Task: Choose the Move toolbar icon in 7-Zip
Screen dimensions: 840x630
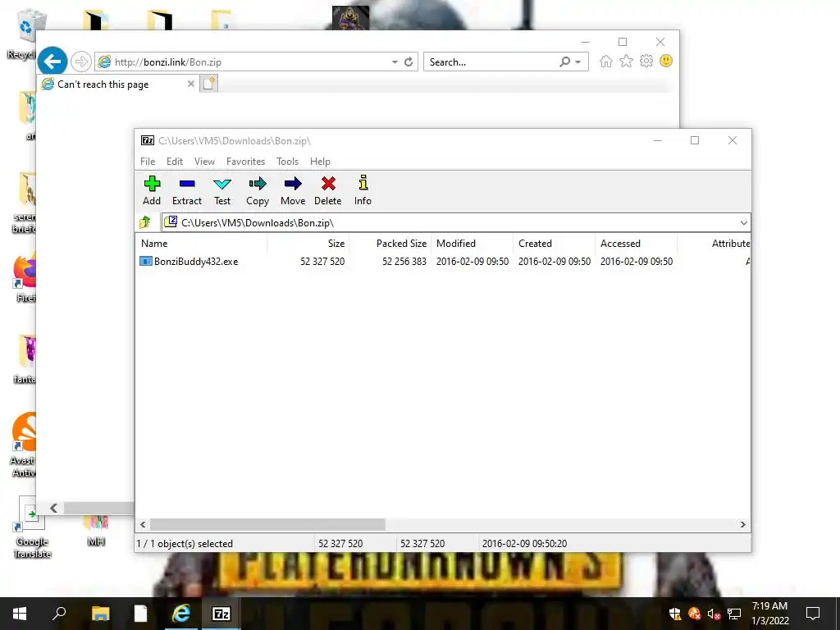Action: (x=293, y=190)
